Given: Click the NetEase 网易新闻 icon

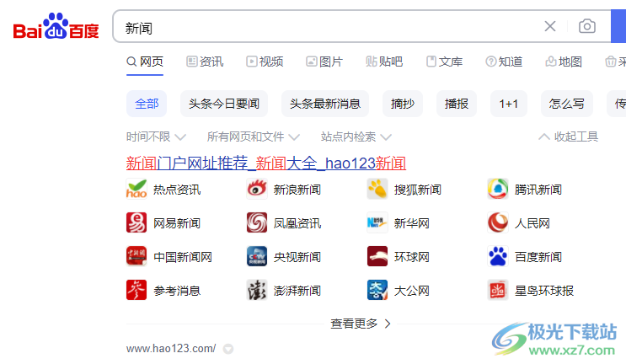Looking at the screenshot, I should [136, 222].
